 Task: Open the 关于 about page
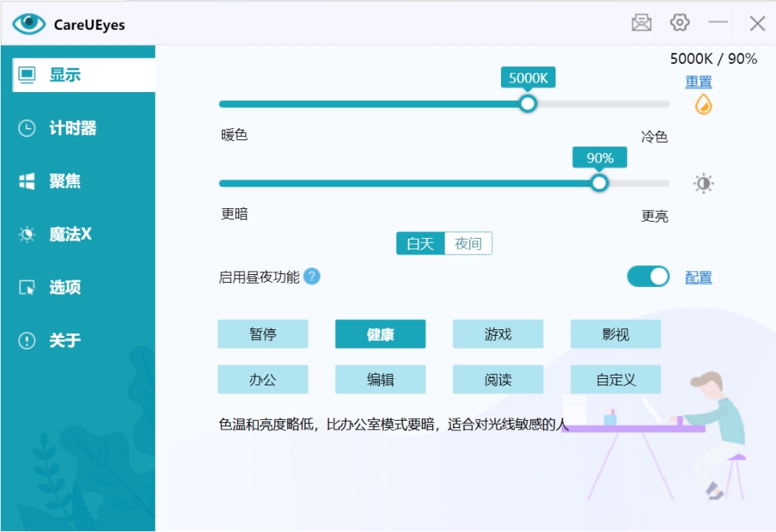64,341
